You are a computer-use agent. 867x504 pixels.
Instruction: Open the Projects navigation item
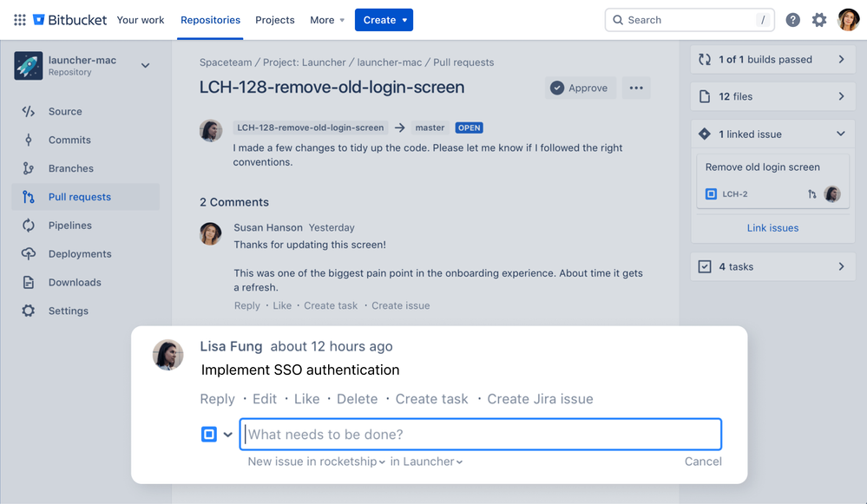coord(275,20)
